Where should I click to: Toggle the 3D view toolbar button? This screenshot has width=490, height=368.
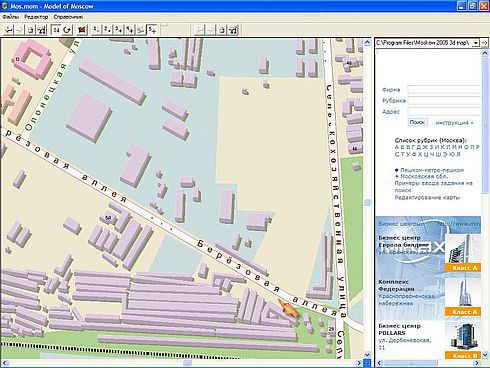pyautogui.click(x=56, y=30)
